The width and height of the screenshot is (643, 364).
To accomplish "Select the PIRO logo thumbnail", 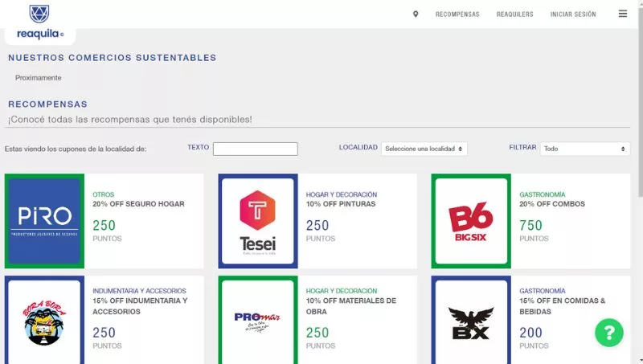I will pyautogui.click(x=45, y=221).
